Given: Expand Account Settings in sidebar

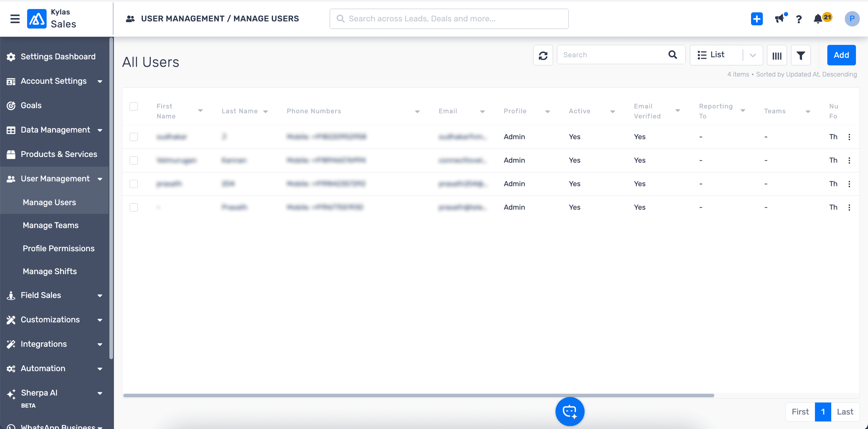Looking at the screenshot, I should point(54,81).
